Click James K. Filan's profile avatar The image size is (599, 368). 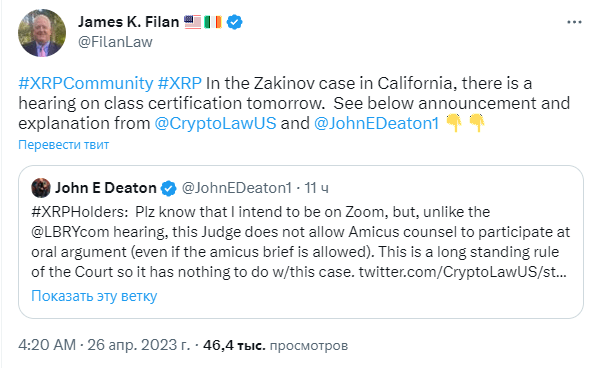pyautogui.click(x=42, y=33)
